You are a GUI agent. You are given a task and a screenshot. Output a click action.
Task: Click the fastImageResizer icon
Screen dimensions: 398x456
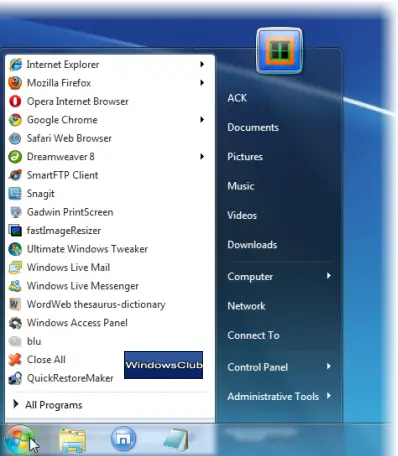coord(15,230)
